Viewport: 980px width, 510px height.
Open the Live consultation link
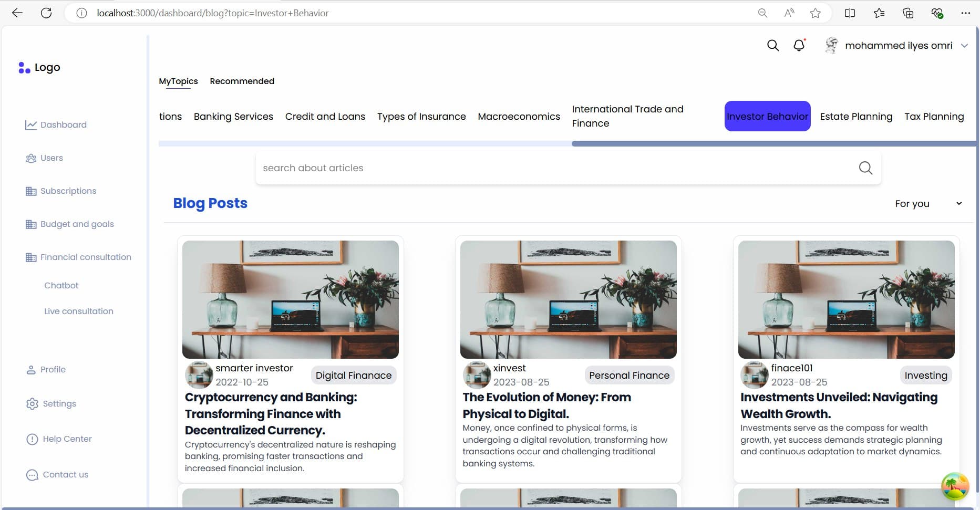79,311
